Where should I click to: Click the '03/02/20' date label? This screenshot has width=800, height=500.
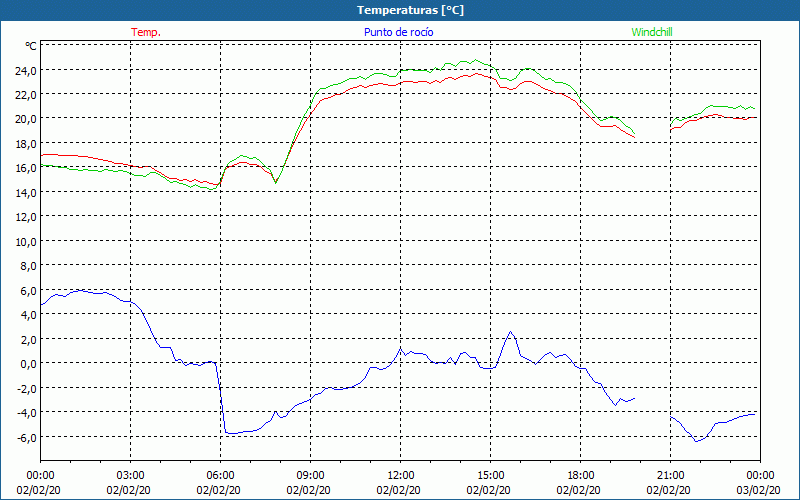pos(758,490)
